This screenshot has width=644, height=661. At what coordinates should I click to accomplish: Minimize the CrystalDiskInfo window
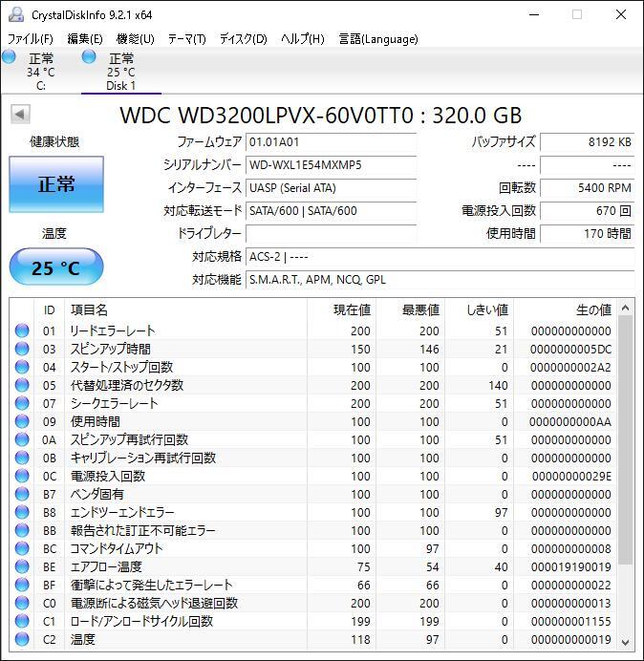point(534,14)
